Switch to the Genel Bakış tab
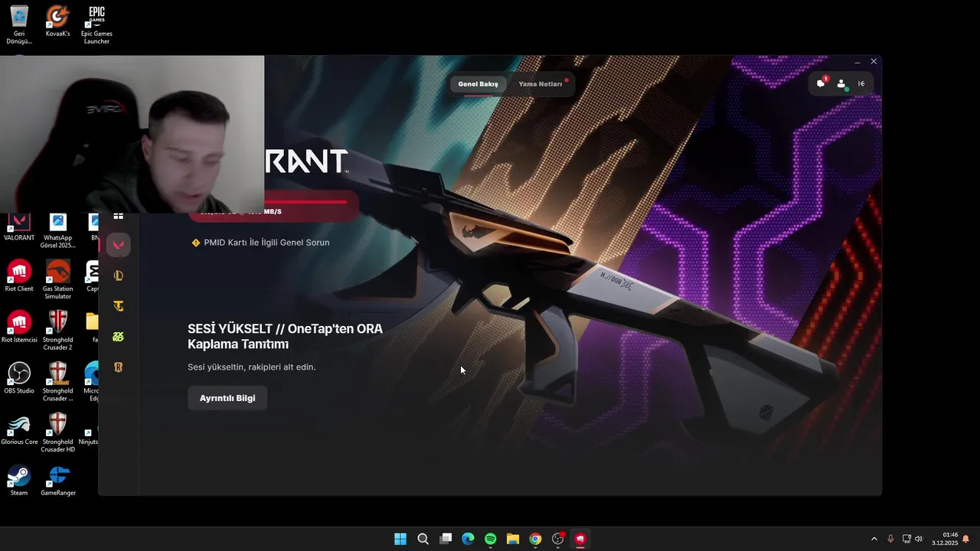 pyautogui.click(x=478, y=84)
